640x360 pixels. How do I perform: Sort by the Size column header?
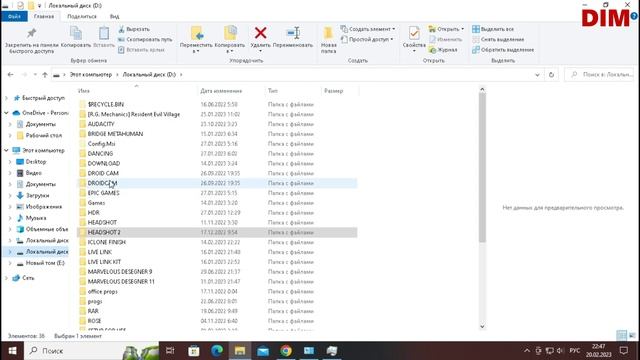click(340, 91)
